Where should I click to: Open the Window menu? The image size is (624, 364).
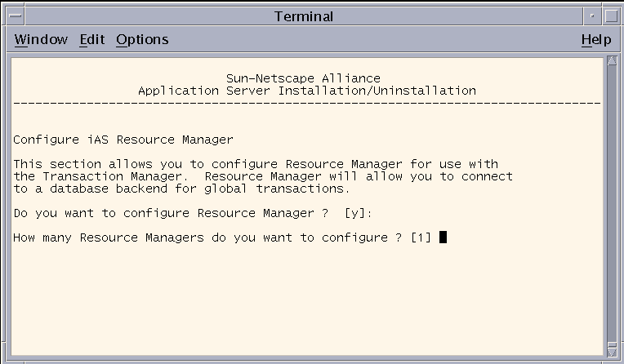[x=41, y=39]
